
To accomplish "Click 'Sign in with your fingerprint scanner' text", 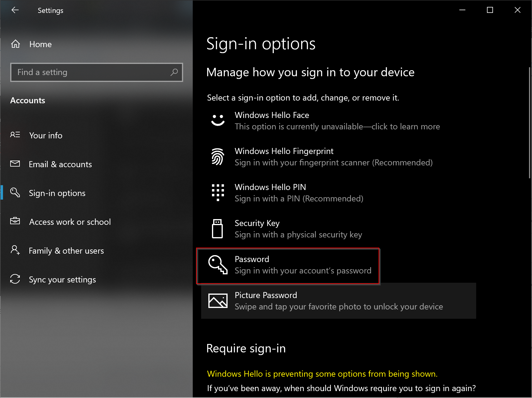I will tap(334, 163).
